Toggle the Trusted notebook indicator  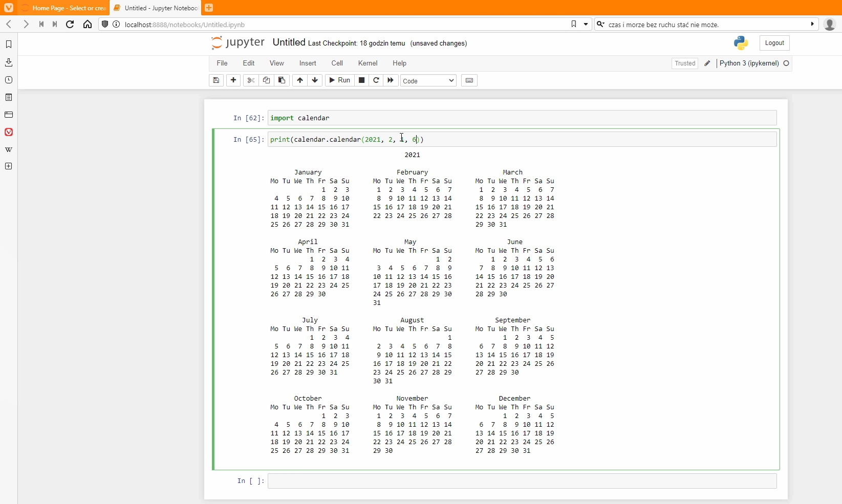pyautogui.click(x=684, y=63)
